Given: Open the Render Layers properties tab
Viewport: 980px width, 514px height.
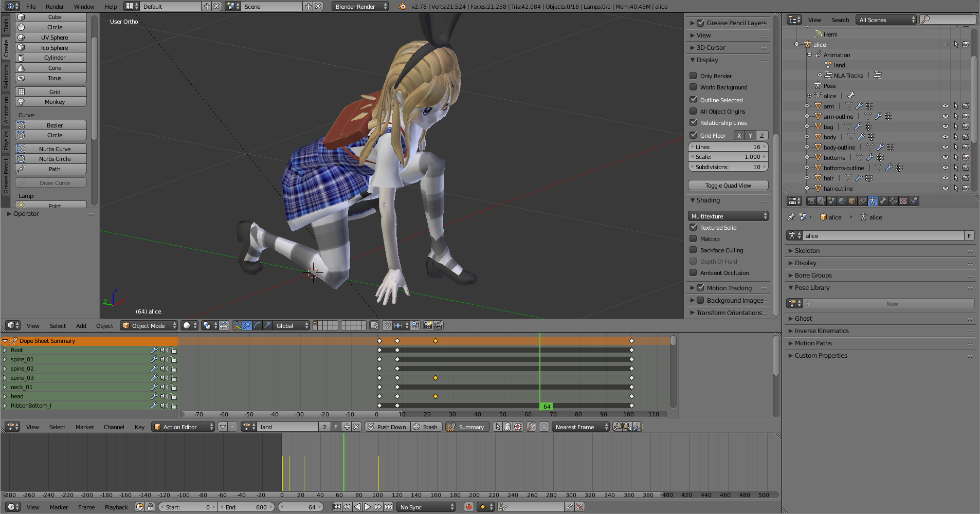Looking at the screenshot, I should coord(821,201).
